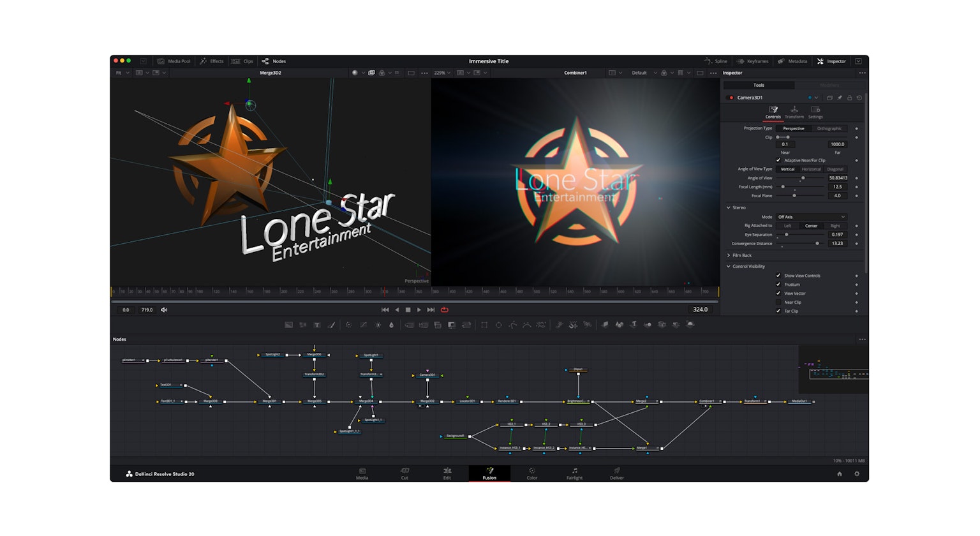Viewport: 980px width, 536px height.
Task: Enable the Near Clip visibility checkbox
Action: click(778, 302)
